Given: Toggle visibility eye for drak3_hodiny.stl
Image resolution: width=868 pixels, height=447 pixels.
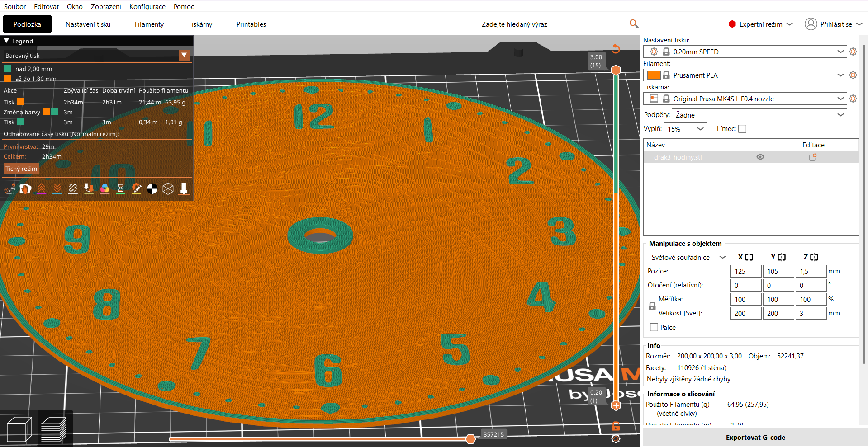Looking at the screenshot, I should click(760, 157).
